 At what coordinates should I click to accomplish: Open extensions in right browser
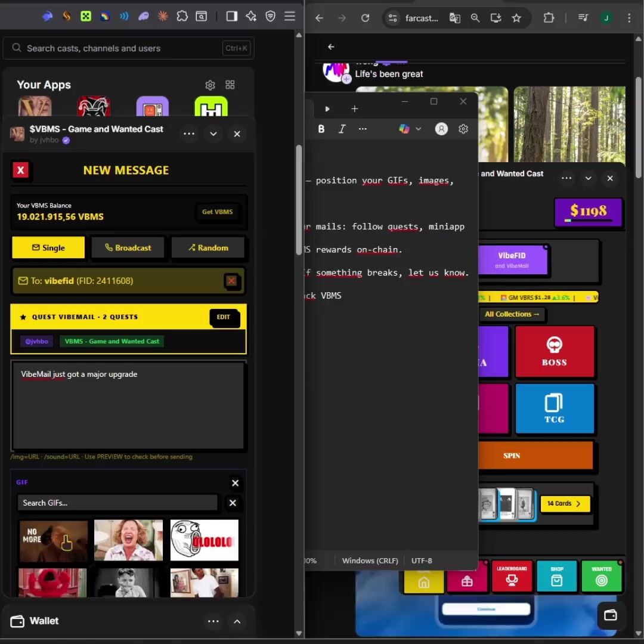click(549, 18)
